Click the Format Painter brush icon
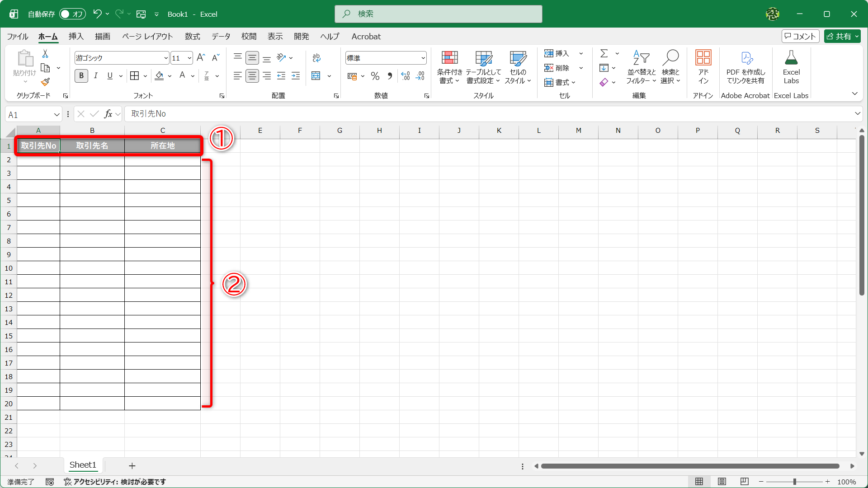 point(45,82)
